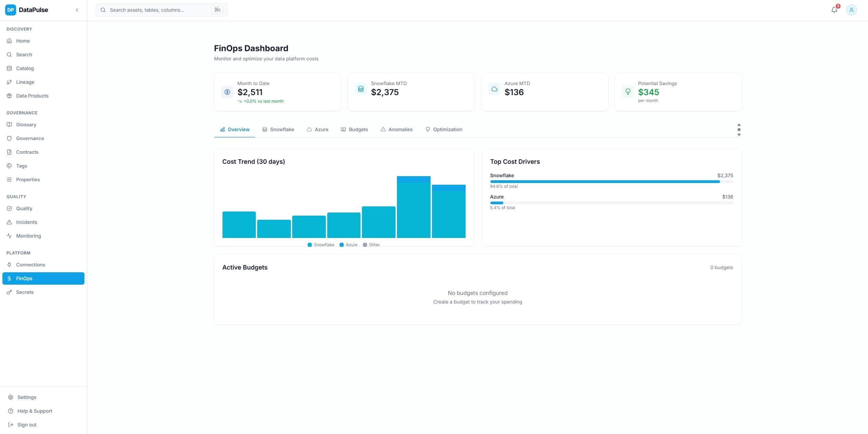Click the Snowflake cost driver progress bar
Screen dimensions: 868x434
(x=612, y=182)
